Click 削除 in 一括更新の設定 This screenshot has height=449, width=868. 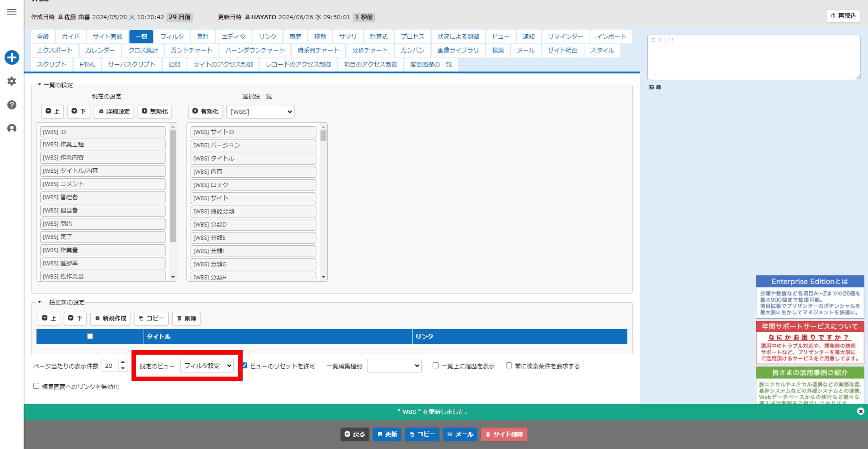click(x=186, y=318)
